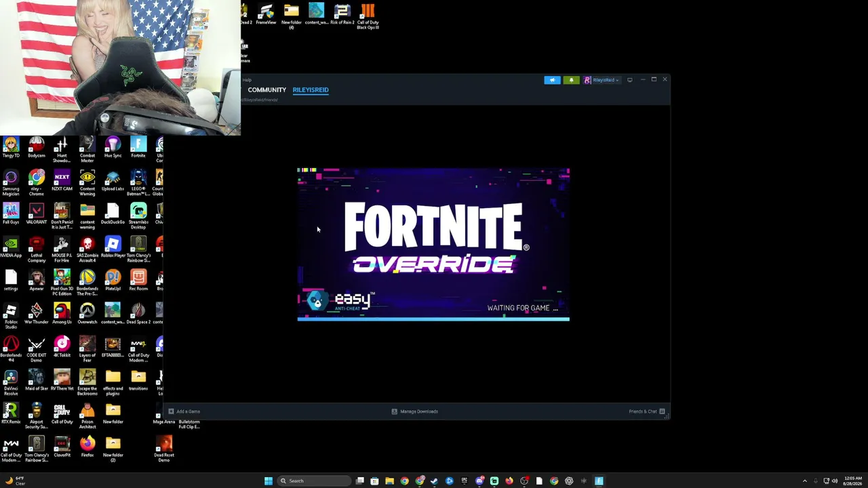Select the Firefox desktop shortcut
This screenshot has height=488, width=868.
pos(87,446)
